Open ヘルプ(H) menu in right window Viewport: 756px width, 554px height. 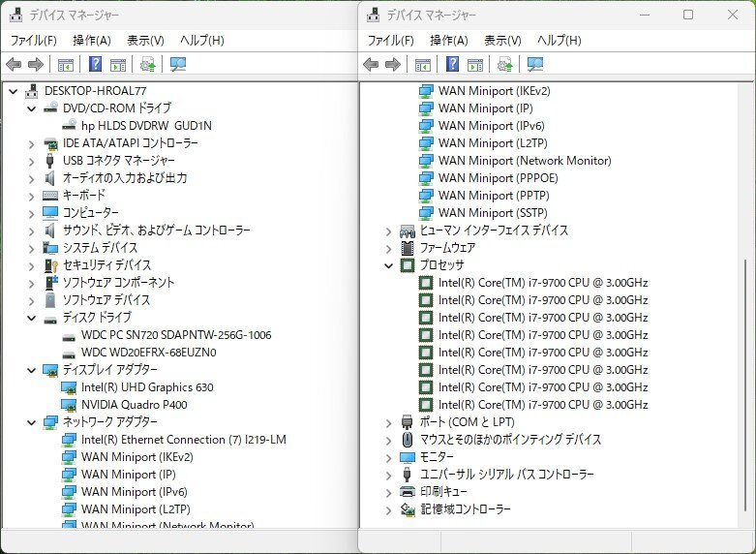pyautogui.click(x=559, y=41)
